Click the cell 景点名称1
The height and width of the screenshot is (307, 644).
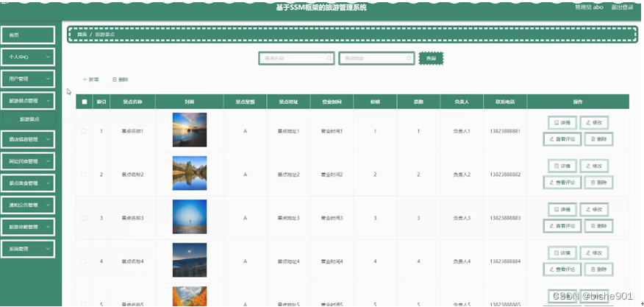(132, 131)
